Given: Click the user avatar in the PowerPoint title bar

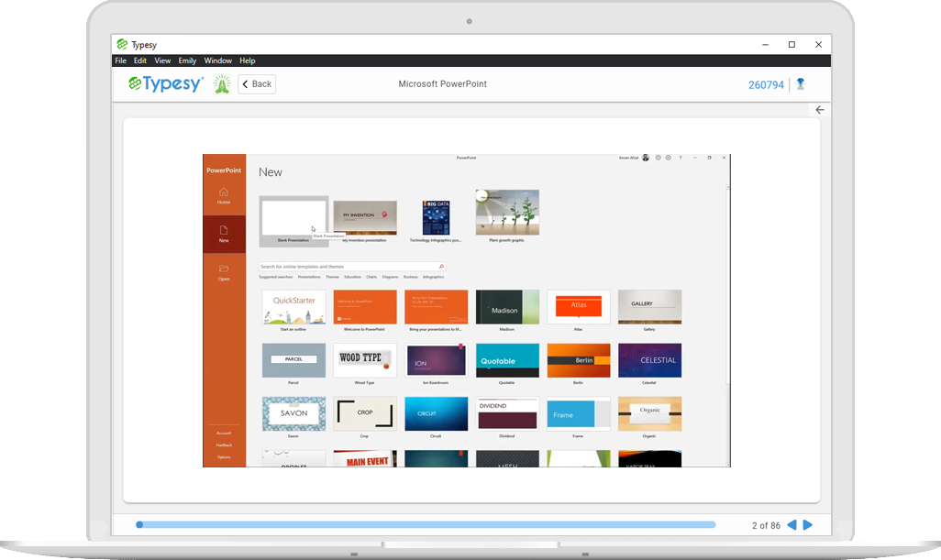Looking at the screenshot, I should pyautogui.click(x=646, y=158).
